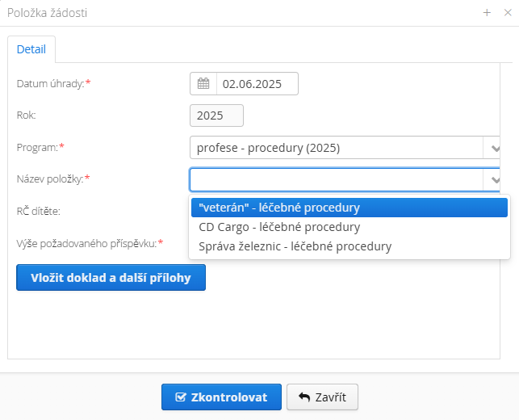
Task: Focus the date field showing 02.06.2025
Action: (257, 83)
